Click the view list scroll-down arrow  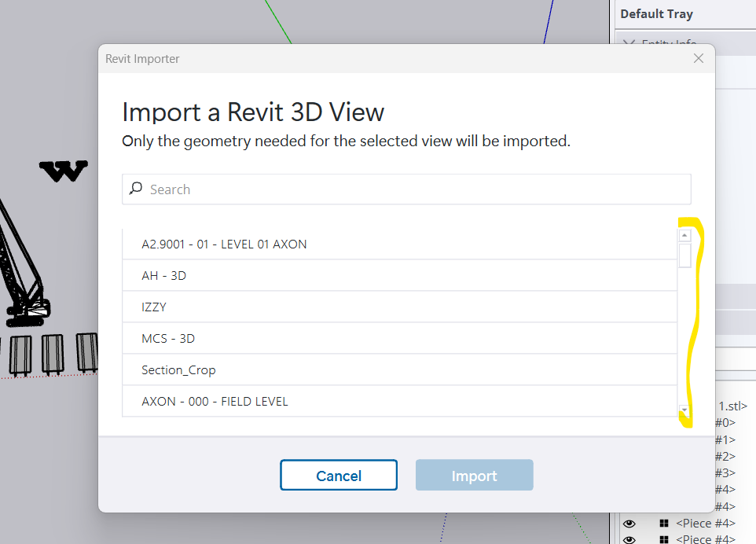pos(684,410)
